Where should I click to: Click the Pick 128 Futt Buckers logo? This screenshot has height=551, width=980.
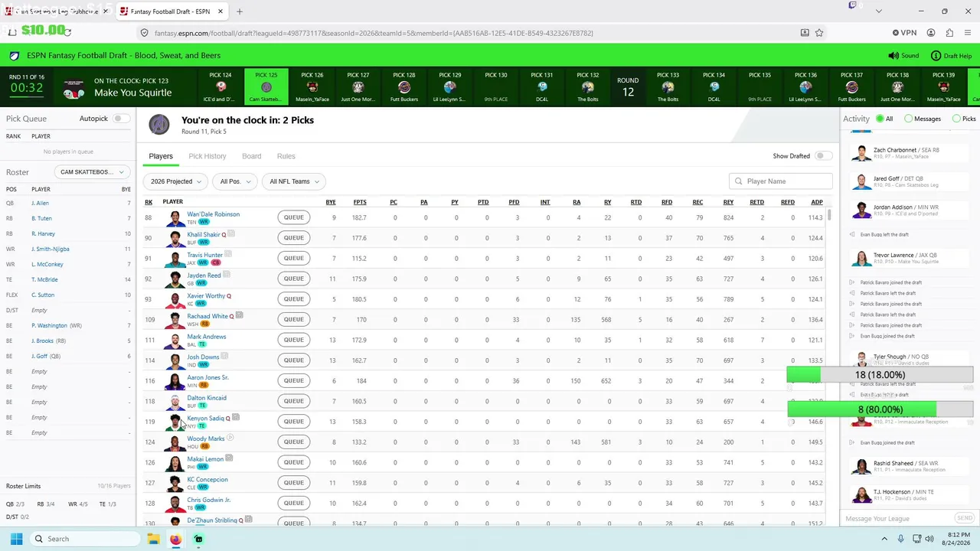404,87
